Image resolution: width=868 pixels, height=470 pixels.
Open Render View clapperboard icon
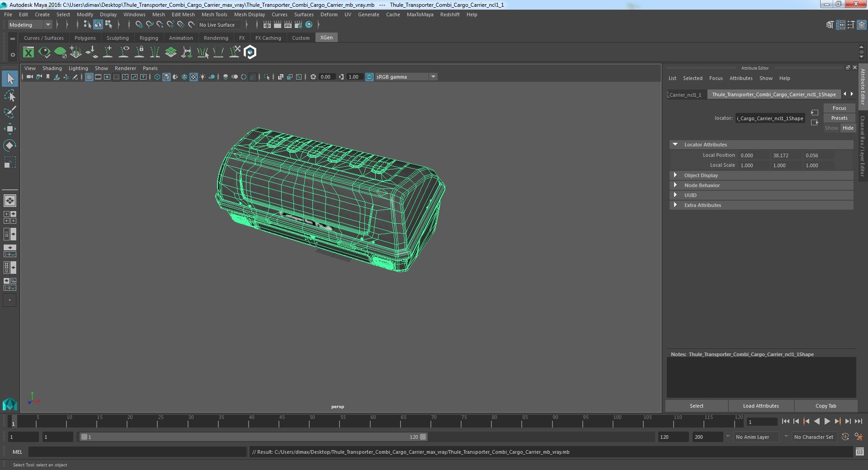point(267,25)
